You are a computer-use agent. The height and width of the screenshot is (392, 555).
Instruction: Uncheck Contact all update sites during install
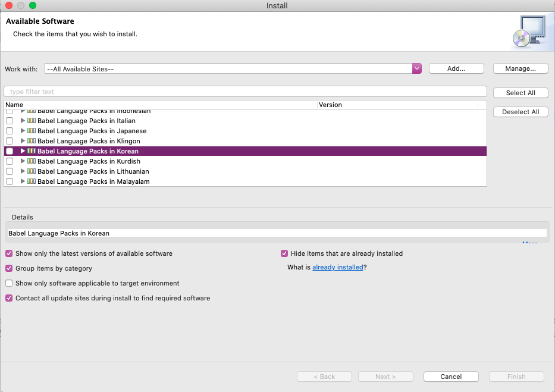pos(9,298)
